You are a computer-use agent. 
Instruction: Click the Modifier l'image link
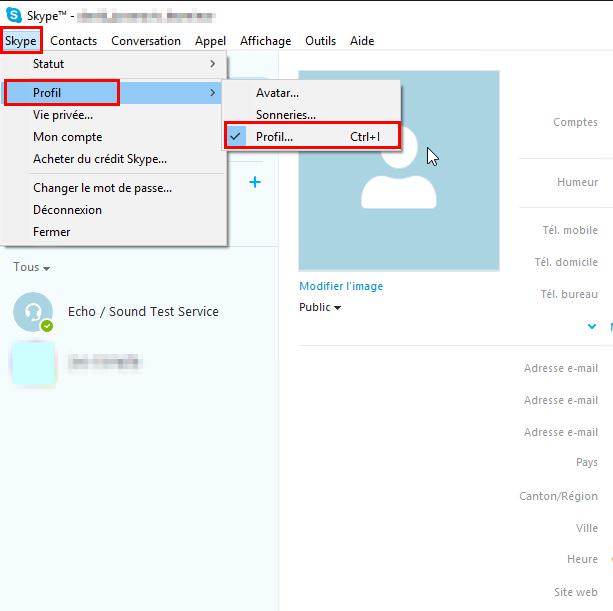coord(341,286)
